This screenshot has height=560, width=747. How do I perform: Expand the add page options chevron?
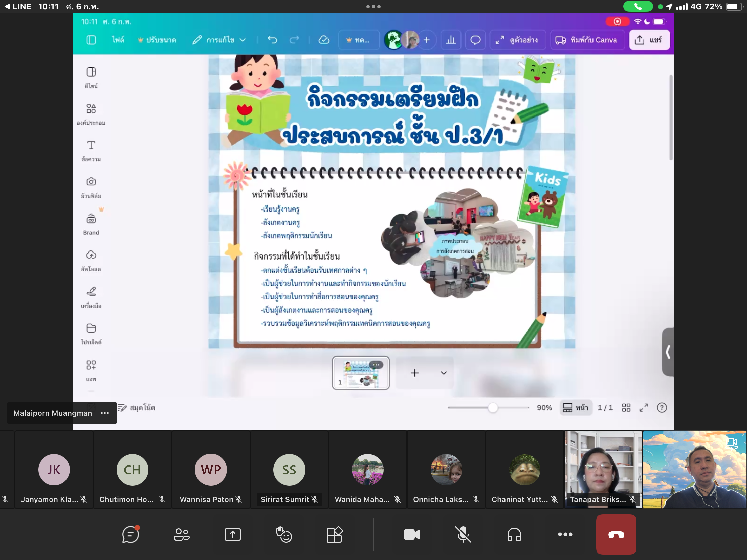(444, 373)
